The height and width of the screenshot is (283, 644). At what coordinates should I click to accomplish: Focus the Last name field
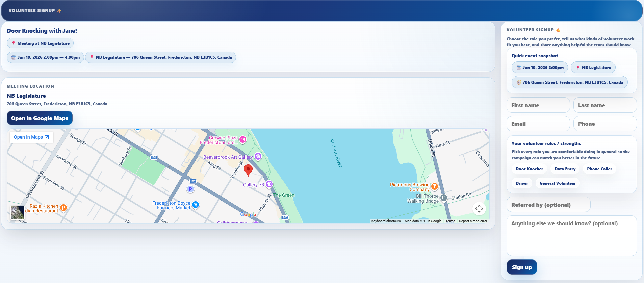[x=605, y=105]
